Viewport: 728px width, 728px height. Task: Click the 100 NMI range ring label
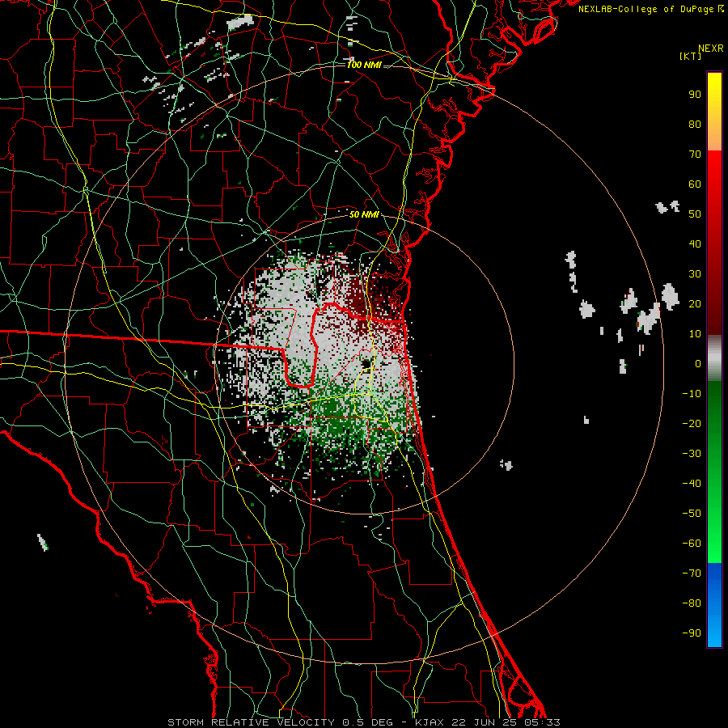coord(364,65)
